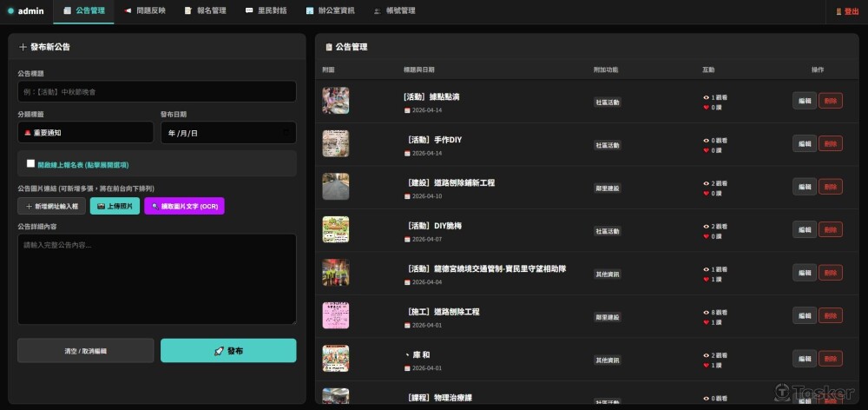Click the heart icon for 道路刨除鋪新工程
This screenshot has height=410, width=868.
[706, 194]
